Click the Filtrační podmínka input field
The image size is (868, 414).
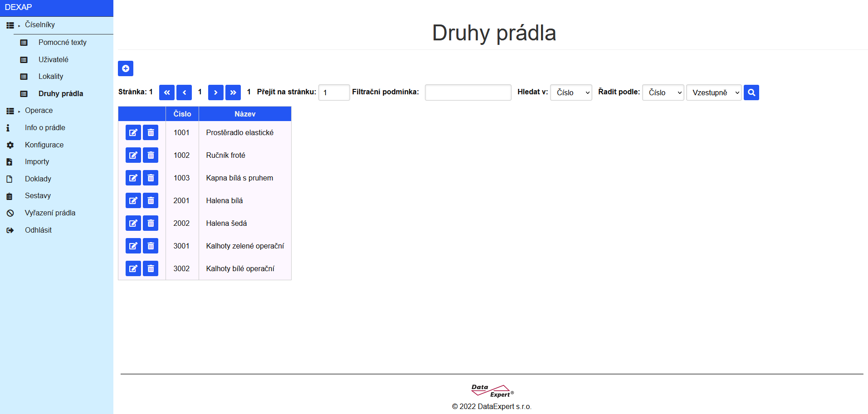pyautogui.click(x=468, y=93)
